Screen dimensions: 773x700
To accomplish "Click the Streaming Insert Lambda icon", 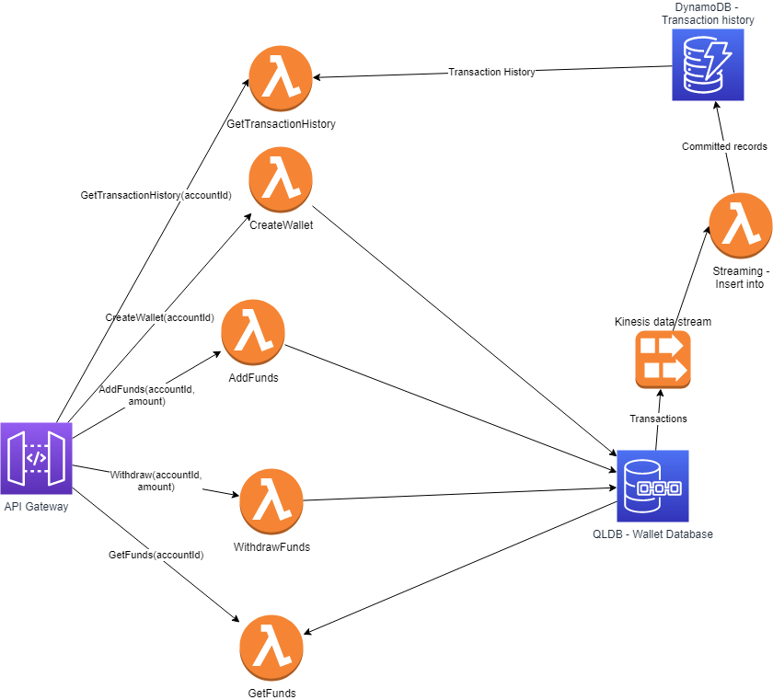I will pos(739,225).
